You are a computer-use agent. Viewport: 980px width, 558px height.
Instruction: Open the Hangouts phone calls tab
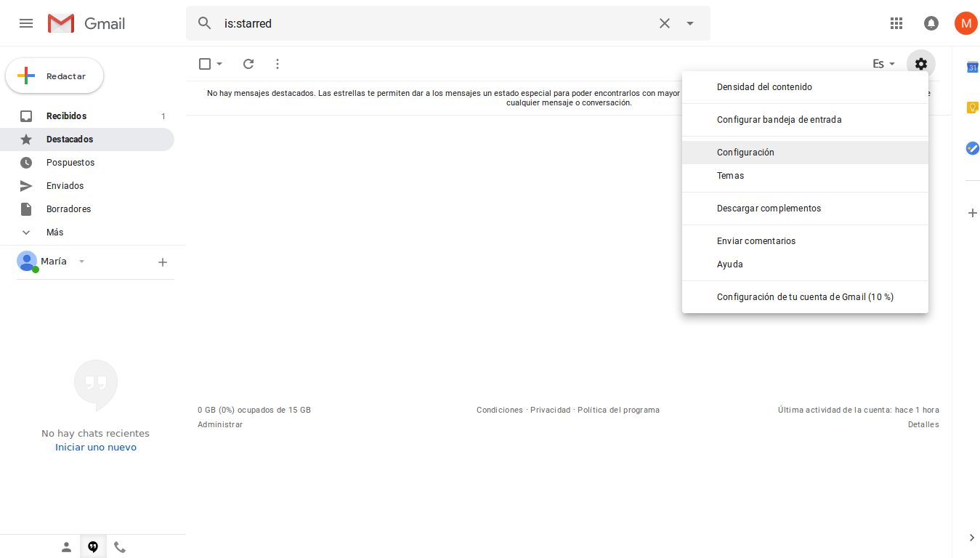click(120, 546)
